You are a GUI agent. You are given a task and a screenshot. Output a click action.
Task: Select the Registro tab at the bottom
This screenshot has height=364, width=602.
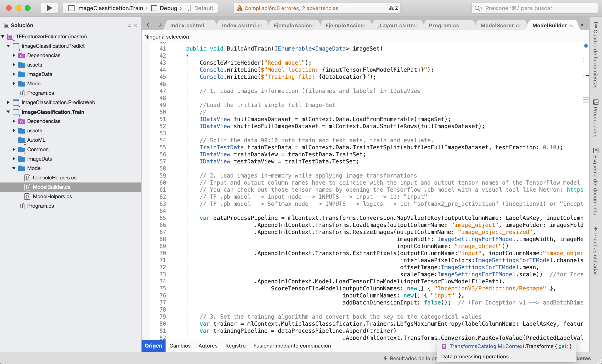(235, 346)
